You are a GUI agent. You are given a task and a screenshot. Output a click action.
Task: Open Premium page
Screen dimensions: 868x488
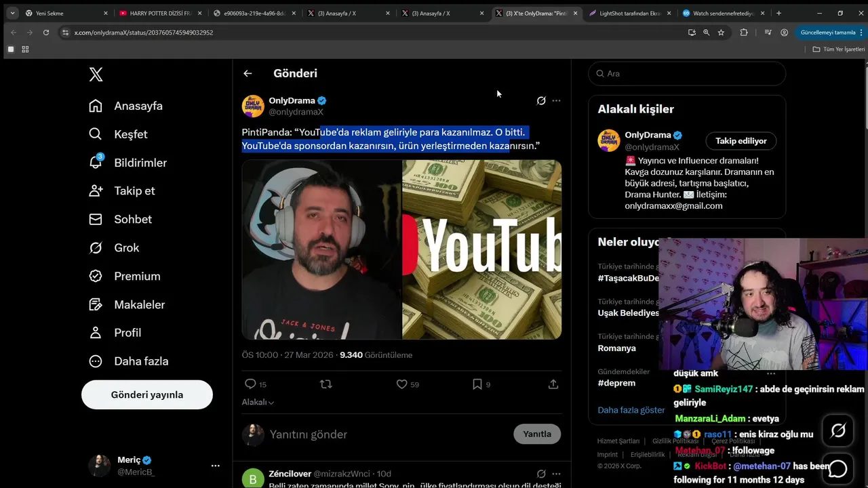pyautogui.click(x=125, y=276)
